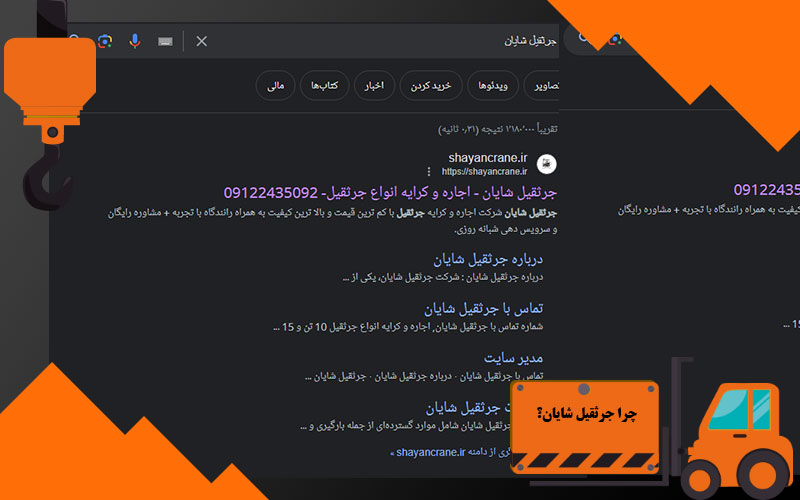This screenshot has width=800, height=500.
Task: Open the خرید کردن filter chip
Action: [431, 86]
